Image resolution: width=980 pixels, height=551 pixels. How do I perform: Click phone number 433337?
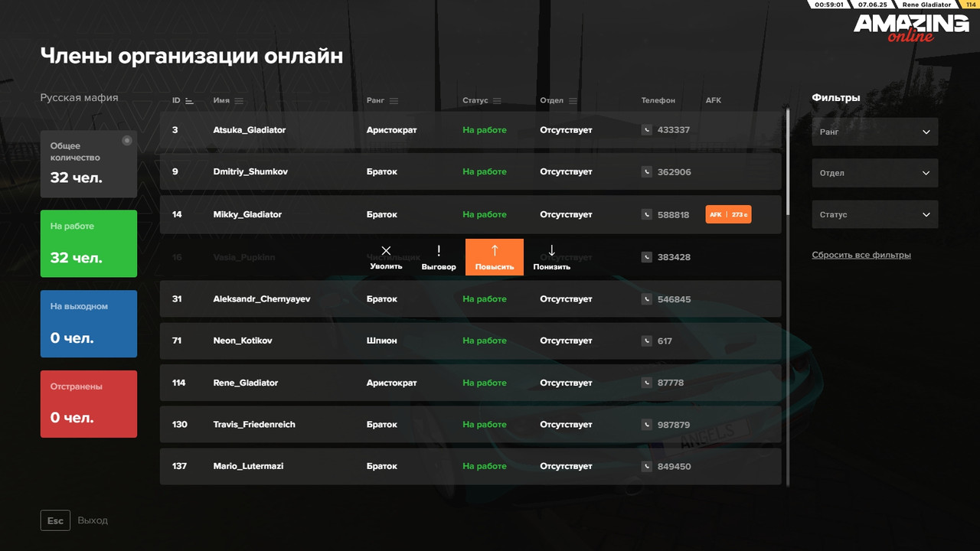[674, 130]
